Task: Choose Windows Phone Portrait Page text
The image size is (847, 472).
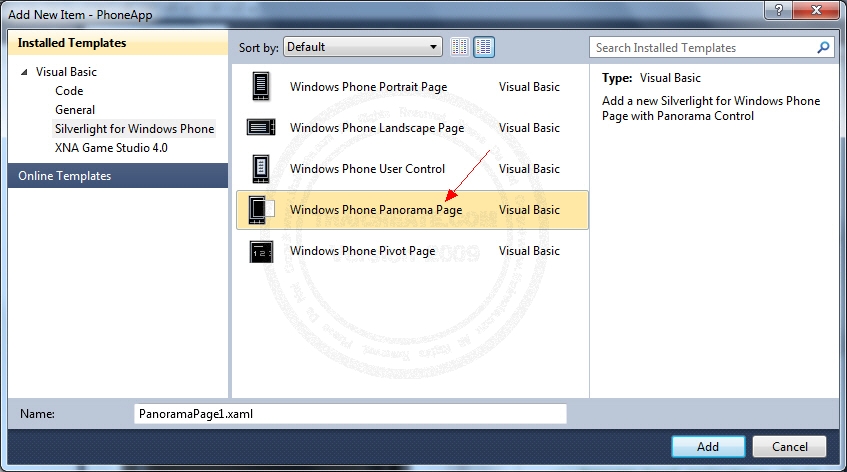Action: 368,87
